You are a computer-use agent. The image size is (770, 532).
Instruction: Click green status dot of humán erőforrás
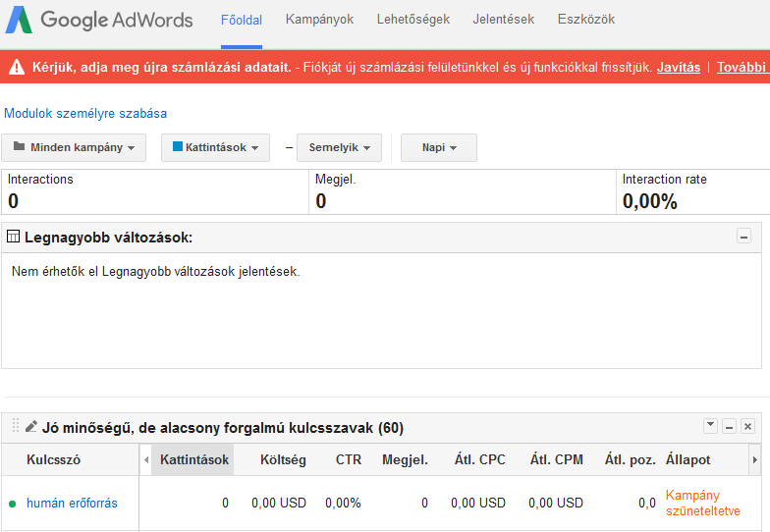point(12,504)
